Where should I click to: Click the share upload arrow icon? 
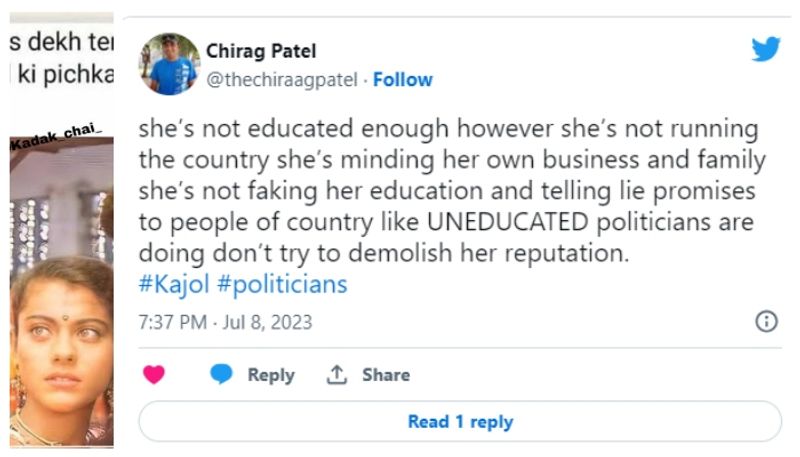[337, 375]
